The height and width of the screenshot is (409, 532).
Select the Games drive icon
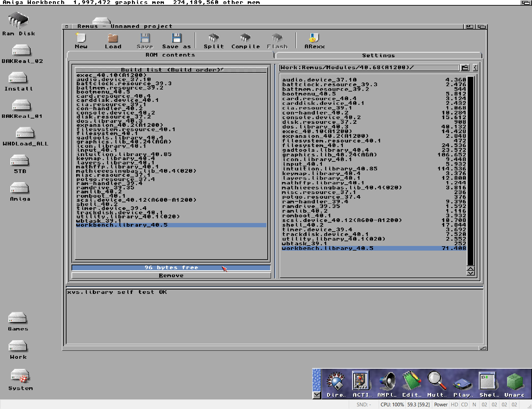tap(18, 322)
